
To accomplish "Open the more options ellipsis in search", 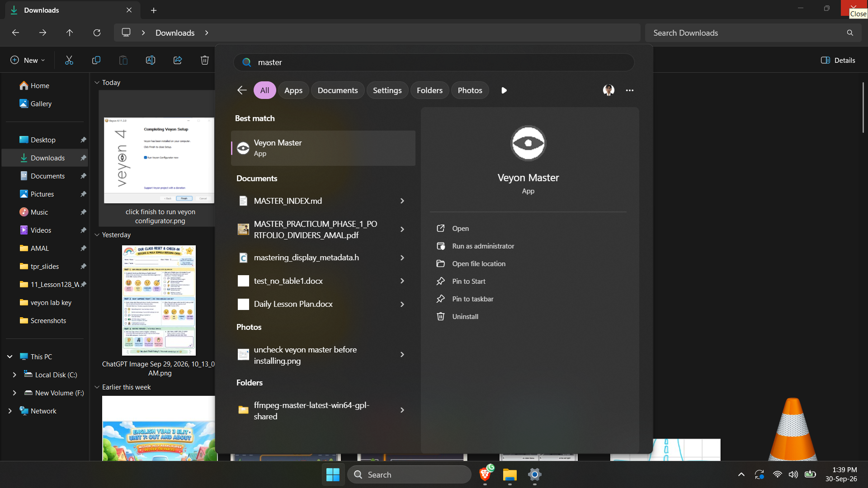I will [x=630, y=90].
